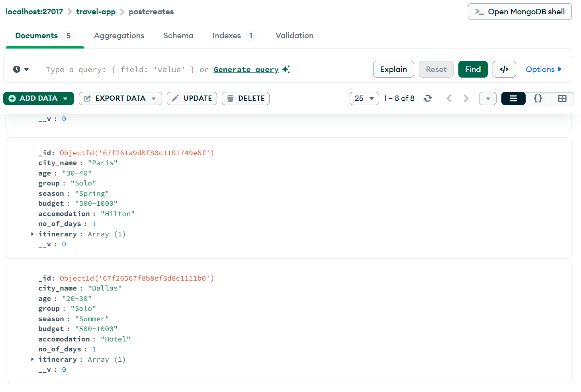The image size is (581, 392).
Task: Click the Paris document's budget "500-1000"
Action: tap(96, 203)
